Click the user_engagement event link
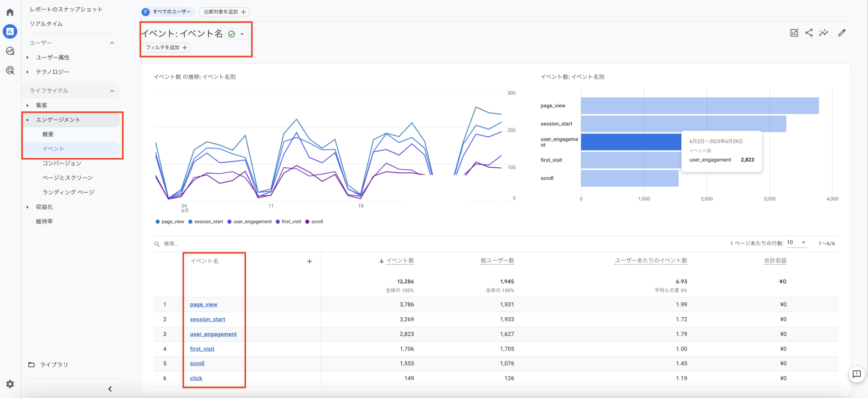The image size is (868, 398). click(x=213, y=334)
